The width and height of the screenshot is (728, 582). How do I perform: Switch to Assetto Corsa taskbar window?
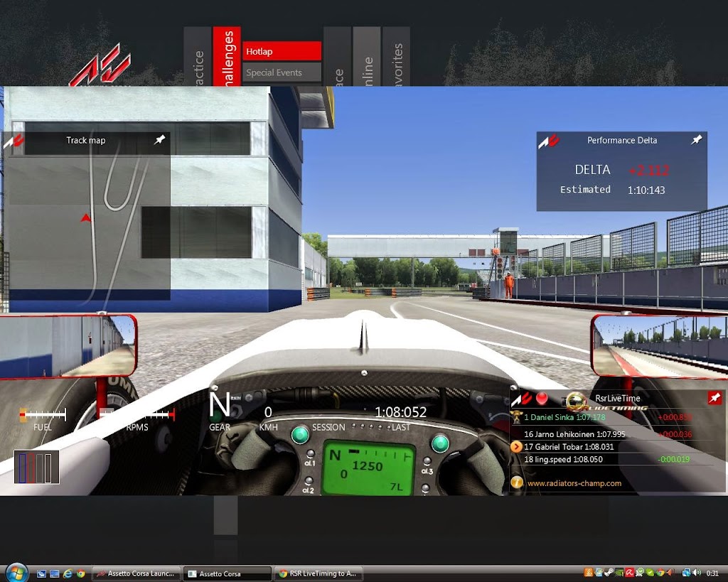click(x=227, y=573)
